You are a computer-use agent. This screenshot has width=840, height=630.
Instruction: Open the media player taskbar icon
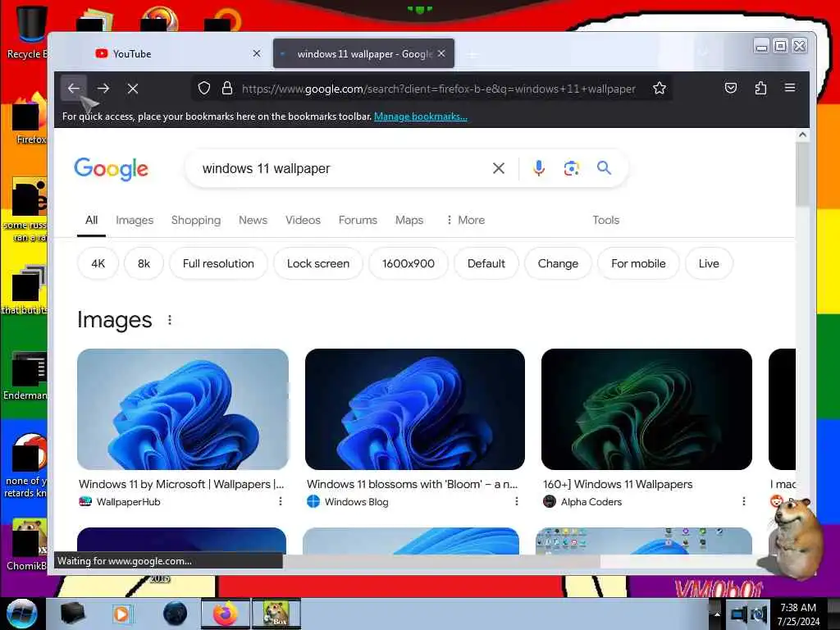pos(121,614)
